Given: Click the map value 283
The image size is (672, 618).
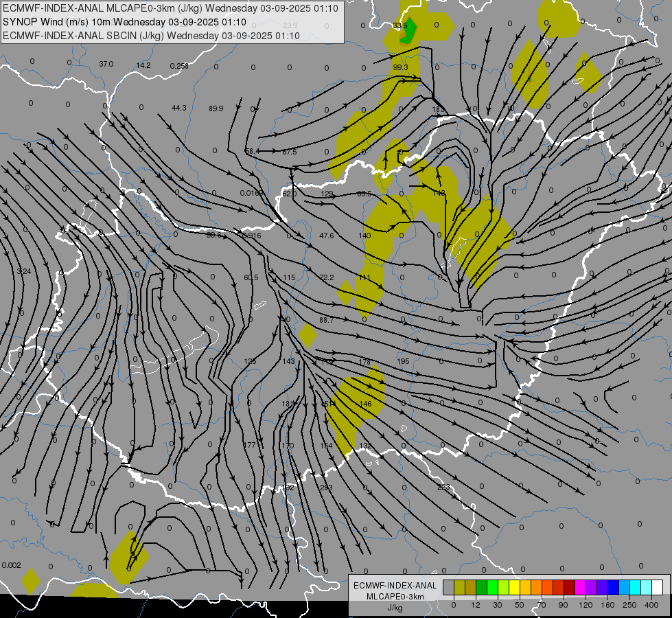Looking at the screenshot, I should click(x=327, y=488).
